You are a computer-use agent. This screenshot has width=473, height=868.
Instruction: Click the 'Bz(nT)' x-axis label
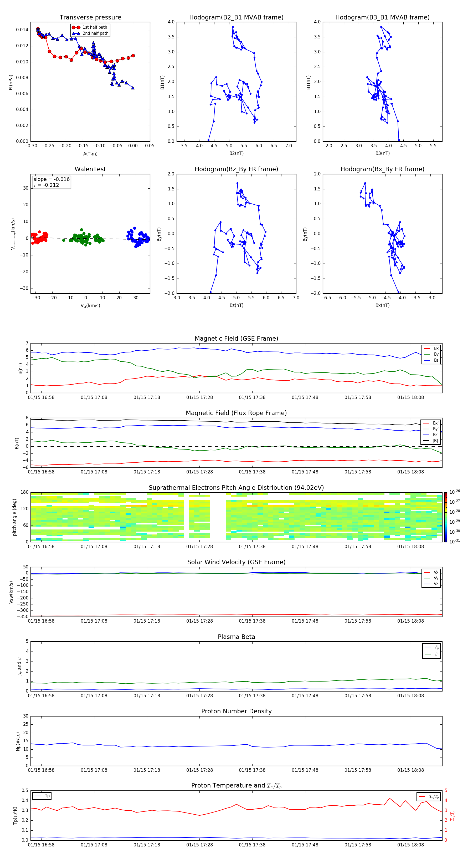pos(236,305)
